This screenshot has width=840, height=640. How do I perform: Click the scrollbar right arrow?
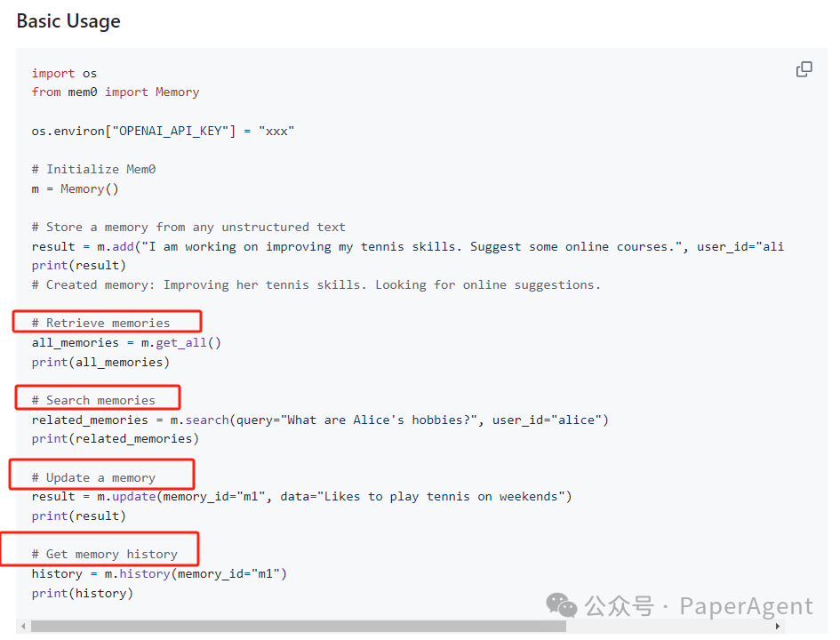pos(777,626)
